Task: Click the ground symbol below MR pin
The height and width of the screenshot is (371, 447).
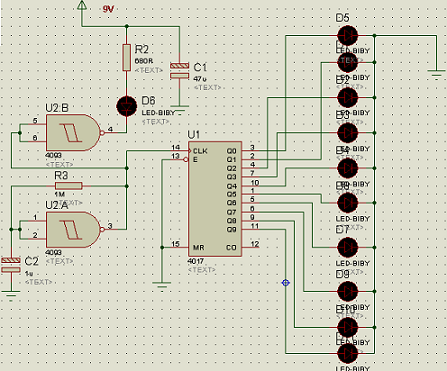Action: click(162, 285)
